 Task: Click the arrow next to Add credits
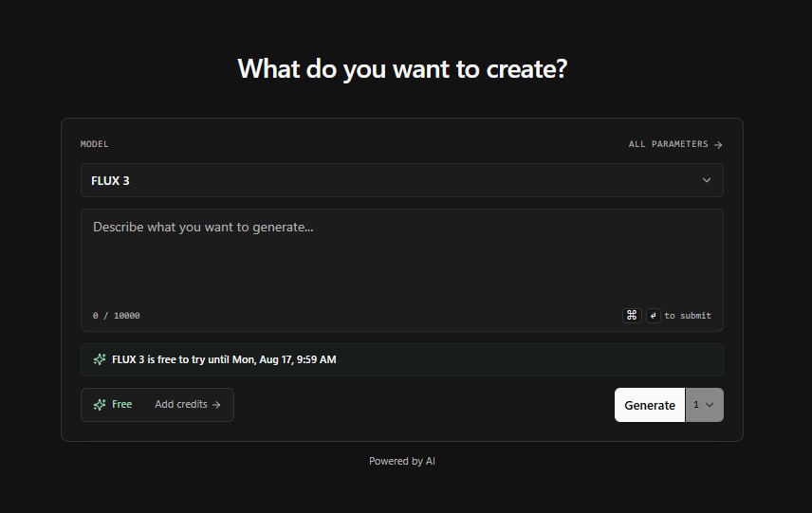216,405
